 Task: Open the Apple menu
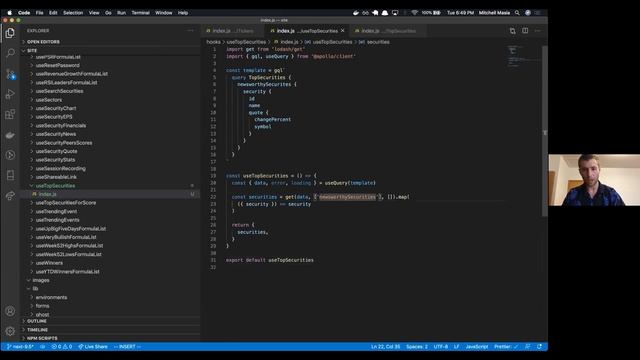pos(10,13)
